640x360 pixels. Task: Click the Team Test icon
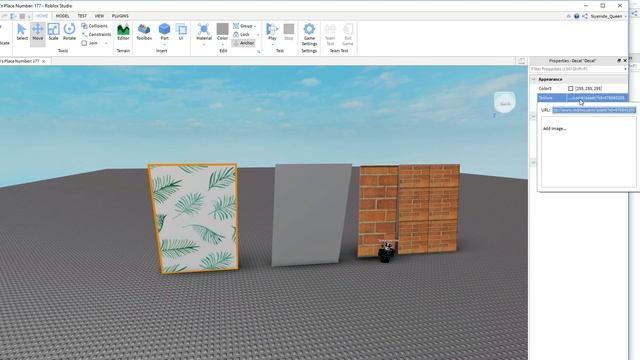(x=330, y=34)
